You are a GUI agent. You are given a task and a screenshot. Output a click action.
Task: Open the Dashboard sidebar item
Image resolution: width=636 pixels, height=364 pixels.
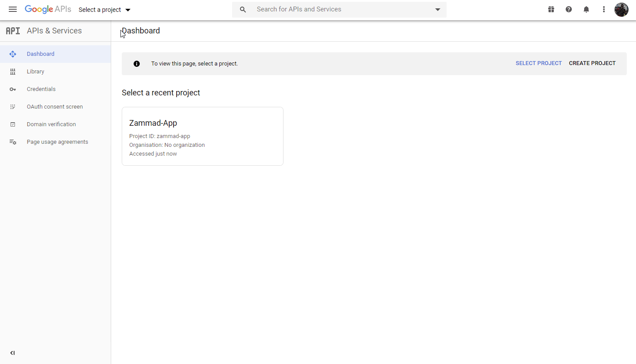(x=55, y=54)
